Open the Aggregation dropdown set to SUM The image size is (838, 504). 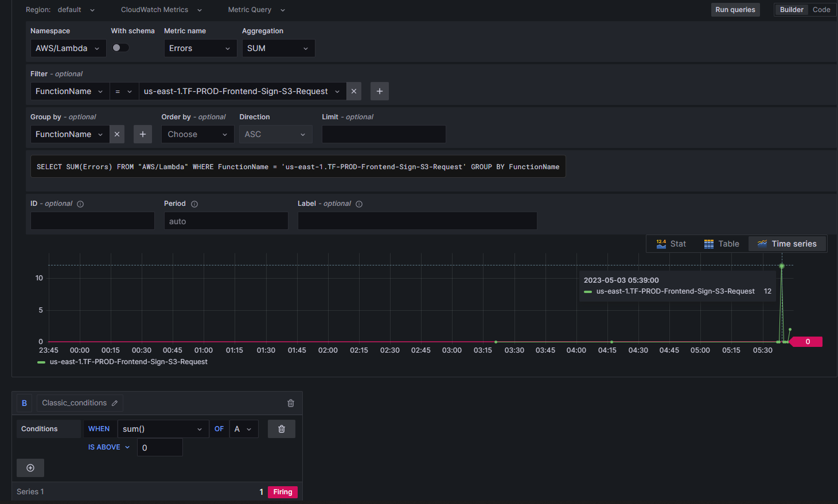click(278, 48)
